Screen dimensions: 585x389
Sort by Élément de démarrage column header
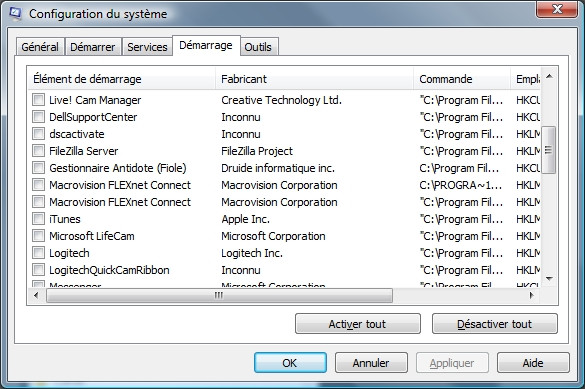[x=122, y=79]
